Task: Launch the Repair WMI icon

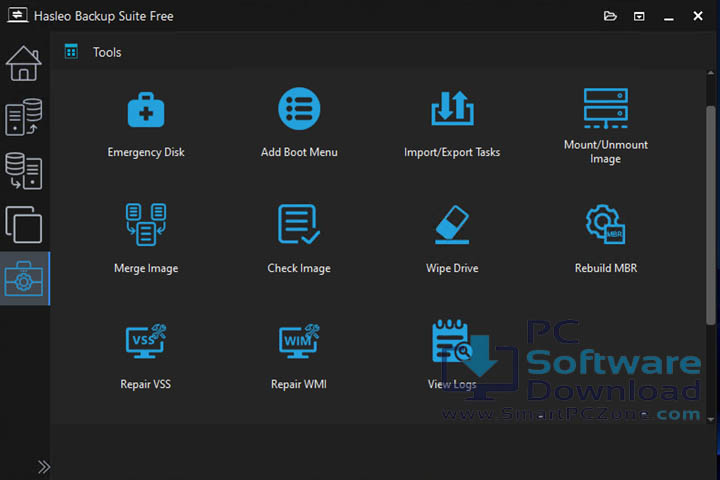Action: (299, 341)
